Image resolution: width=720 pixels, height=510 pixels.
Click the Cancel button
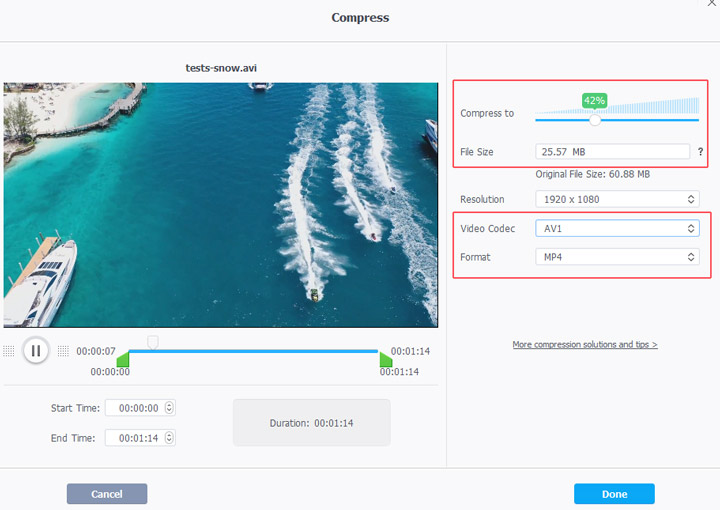point(107,494)
